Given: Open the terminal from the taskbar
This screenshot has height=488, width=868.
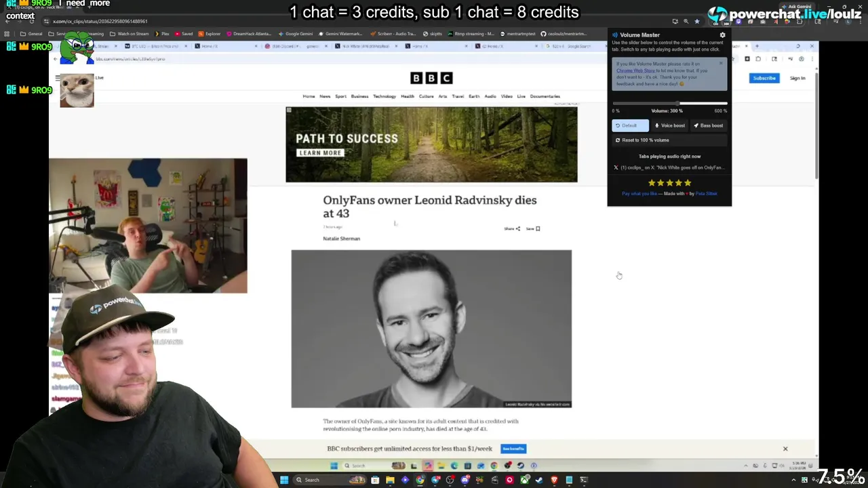Looking at the screenshot, I should (x=584, y=480).
